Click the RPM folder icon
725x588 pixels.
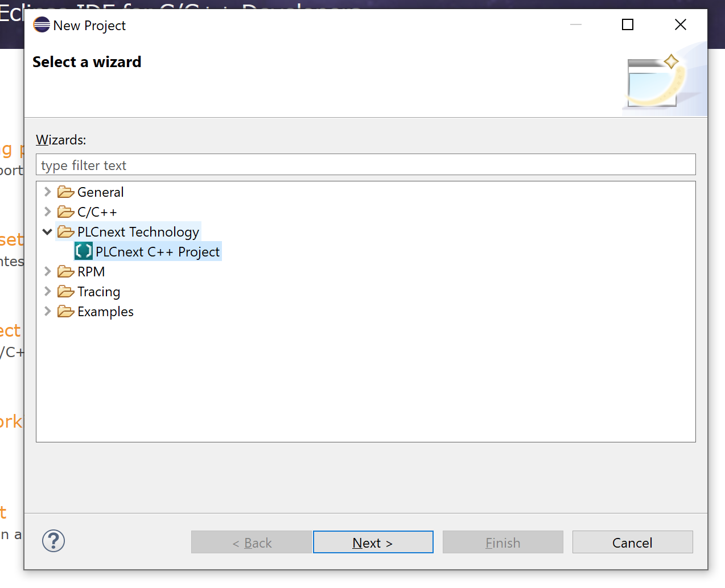click(x=66, y=272)
